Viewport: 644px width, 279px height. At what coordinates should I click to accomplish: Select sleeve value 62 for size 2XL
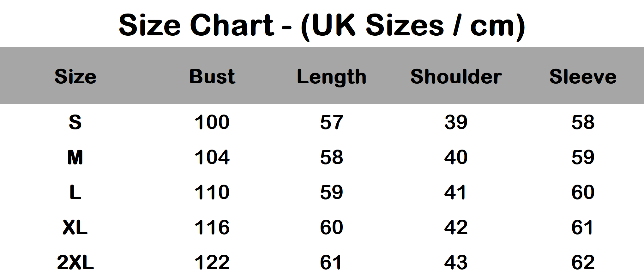pyautogui.click(x=583, y=262)
